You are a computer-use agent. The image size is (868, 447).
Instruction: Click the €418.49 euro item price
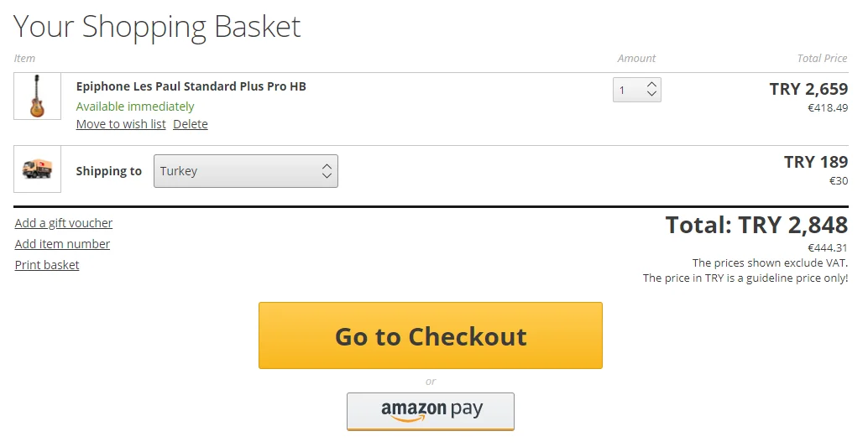click(827, 108)
